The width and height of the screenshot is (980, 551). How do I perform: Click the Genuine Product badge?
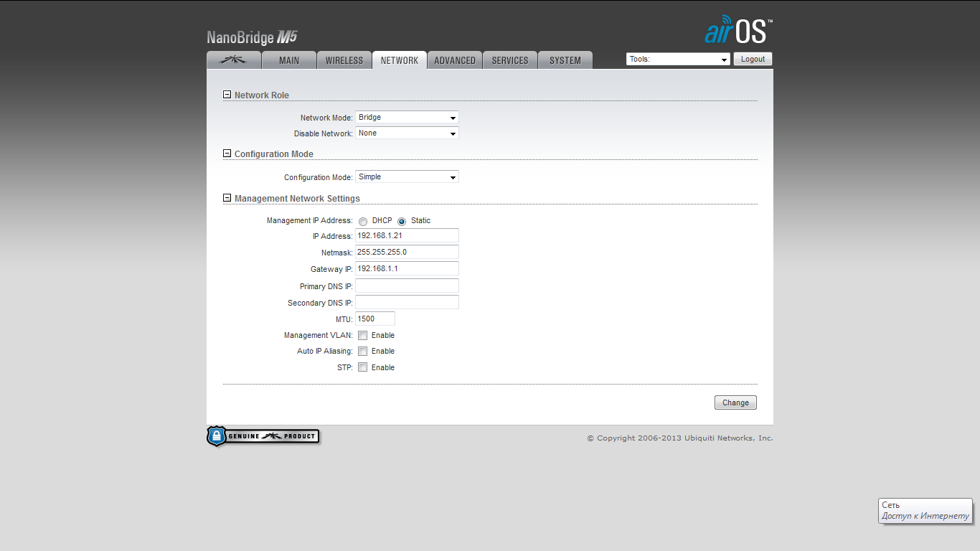(x=263, y=436)
